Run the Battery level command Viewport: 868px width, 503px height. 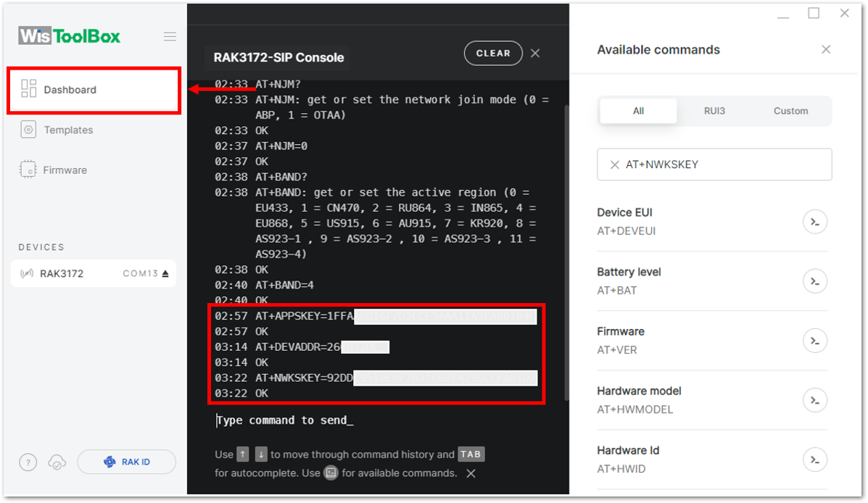pyautogui.click(x=815, y=281)
